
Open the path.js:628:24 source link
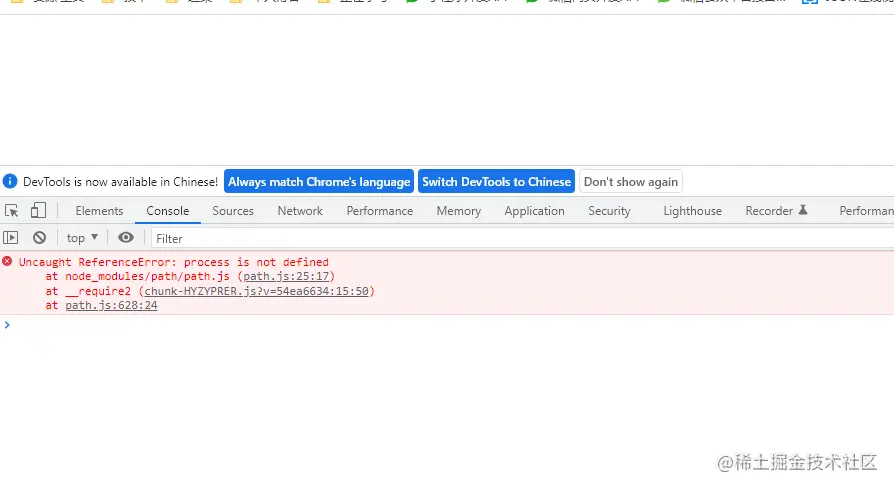point(111,305)
